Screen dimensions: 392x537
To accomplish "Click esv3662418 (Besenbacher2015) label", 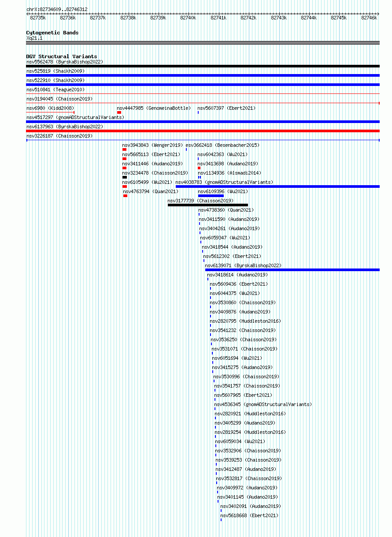I will pos(222,145).
